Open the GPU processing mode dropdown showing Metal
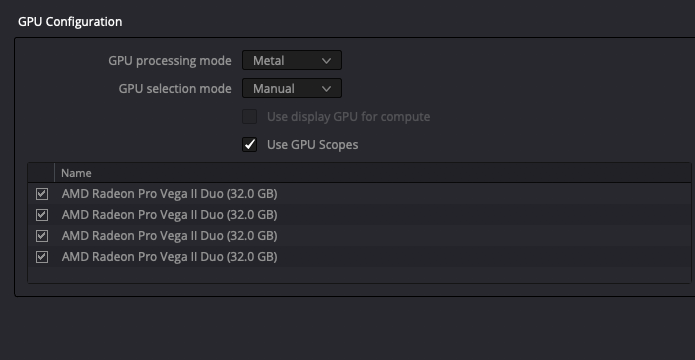 click(x=292, y=60)
